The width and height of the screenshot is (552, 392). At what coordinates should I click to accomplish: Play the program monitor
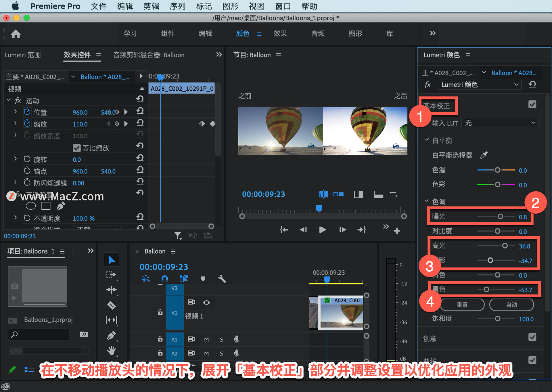[323, 230]
